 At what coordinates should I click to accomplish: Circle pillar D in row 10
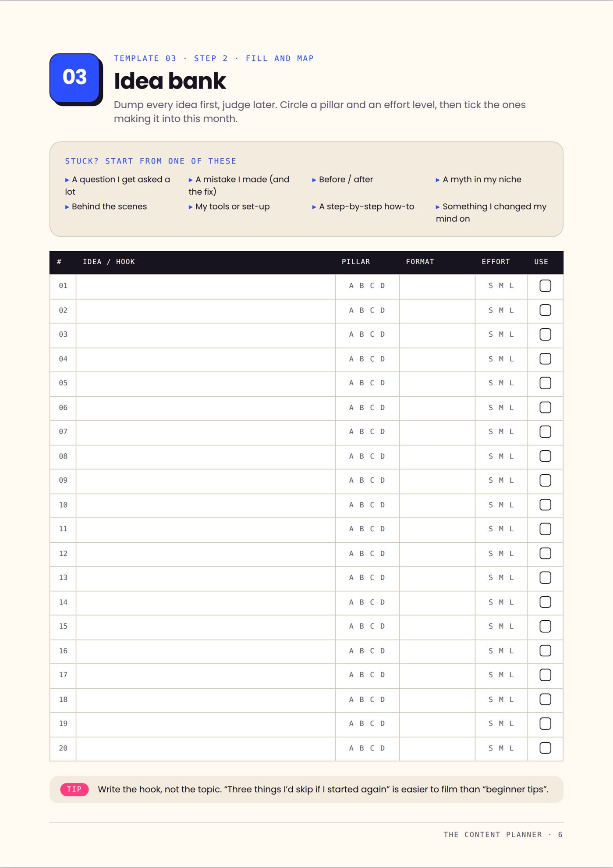point(383,505)
